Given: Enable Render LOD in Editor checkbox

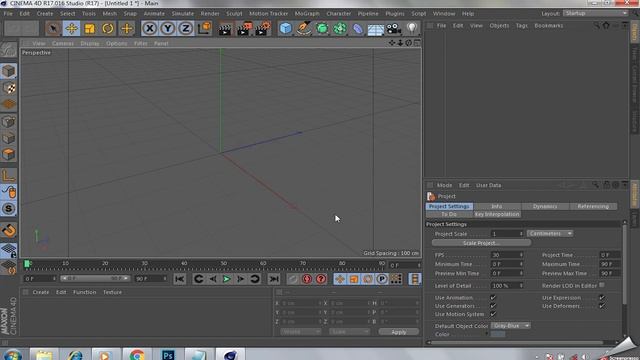Looking at the screenshot, I should 602,285.
